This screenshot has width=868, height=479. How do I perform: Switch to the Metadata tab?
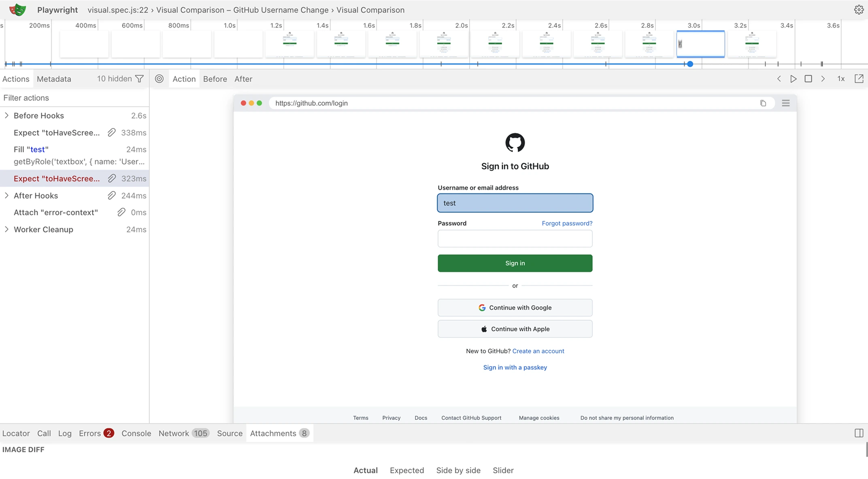click(54, 79)
